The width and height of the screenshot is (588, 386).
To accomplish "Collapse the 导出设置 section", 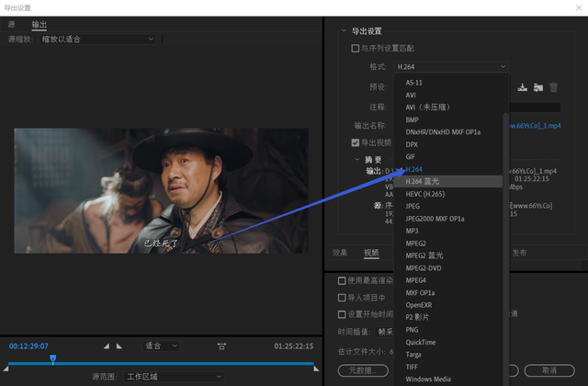I will (x=344, y=30).
